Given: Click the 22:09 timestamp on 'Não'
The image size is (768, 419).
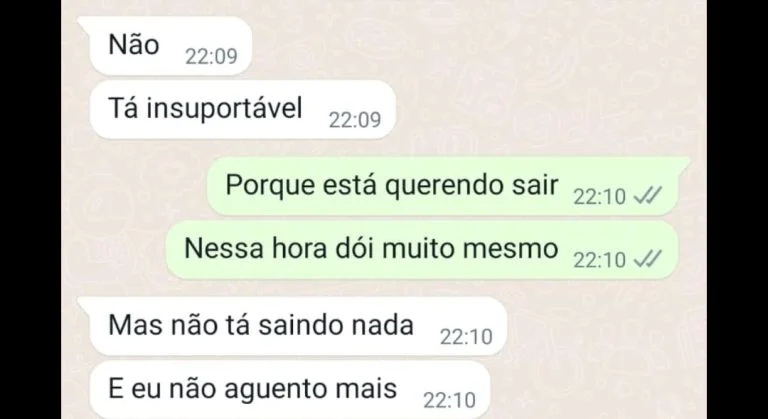Looking at the screenshot, I should click(211, 56).
